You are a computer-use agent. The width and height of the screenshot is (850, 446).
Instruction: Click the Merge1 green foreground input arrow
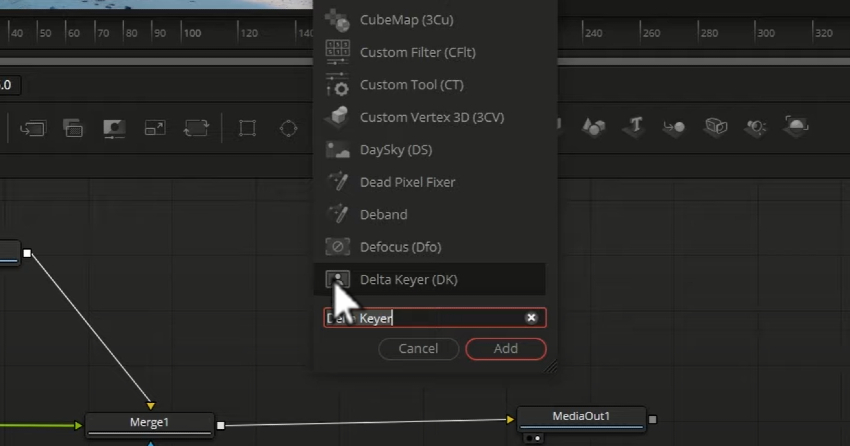point(78,426)
